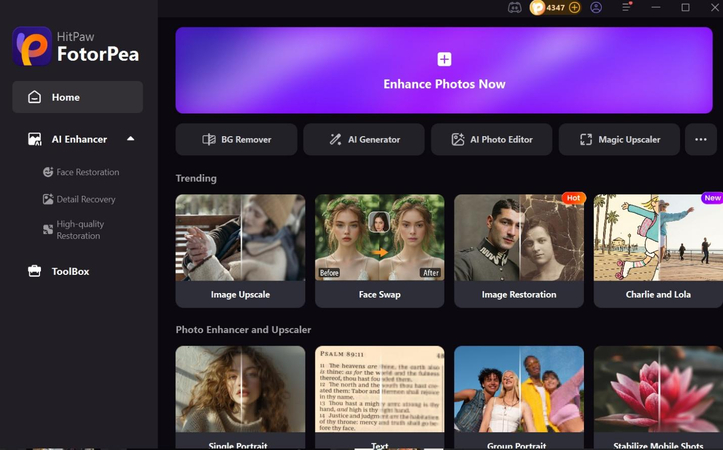
Task: Click the AI Photo Editor icon
Action: [x=457, y=139]
